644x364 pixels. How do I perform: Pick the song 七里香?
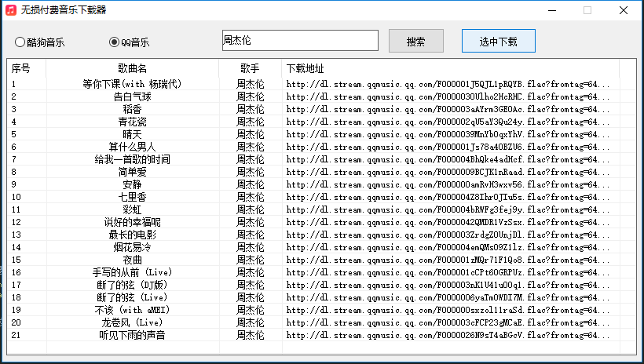[x=132, y=197]
